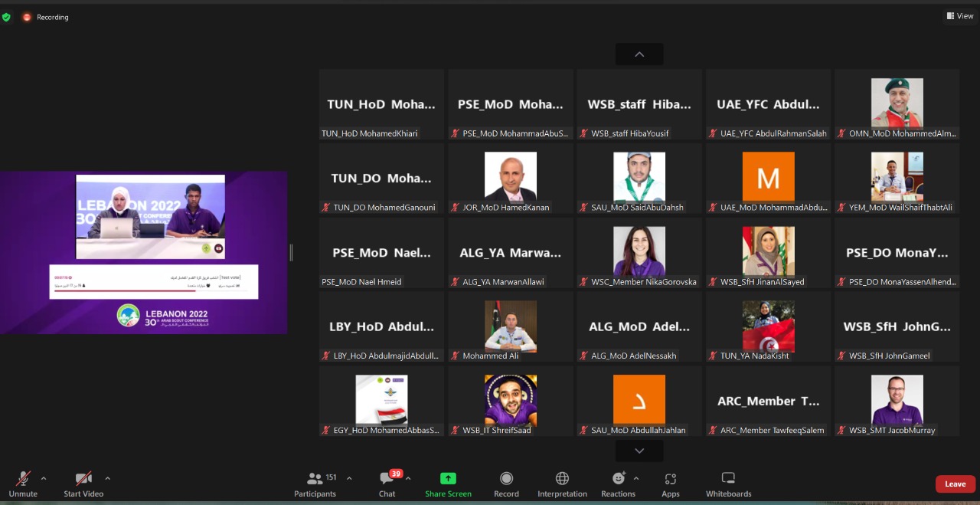Click the green Share Screen icon
The height and width of the screenshot is (505, 980).
click(448, 479)
